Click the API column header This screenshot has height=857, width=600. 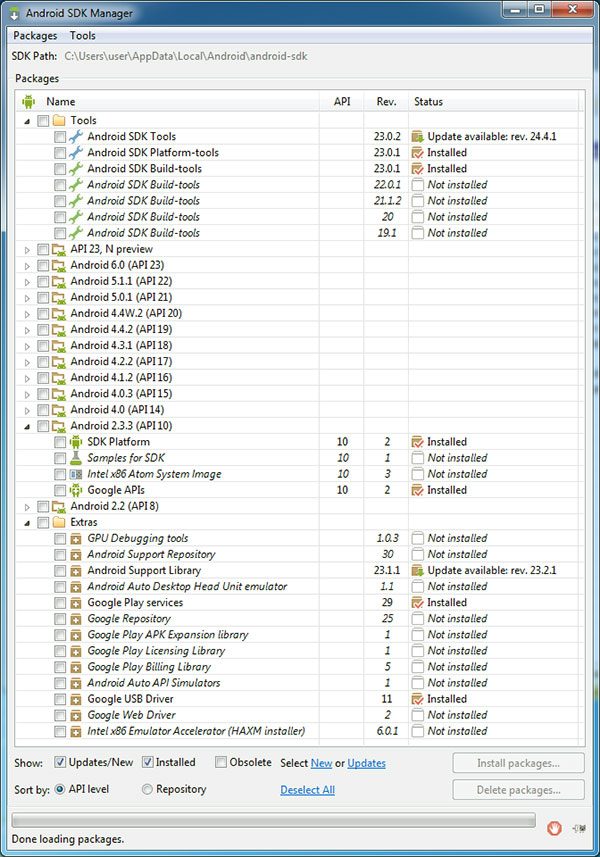342,102
